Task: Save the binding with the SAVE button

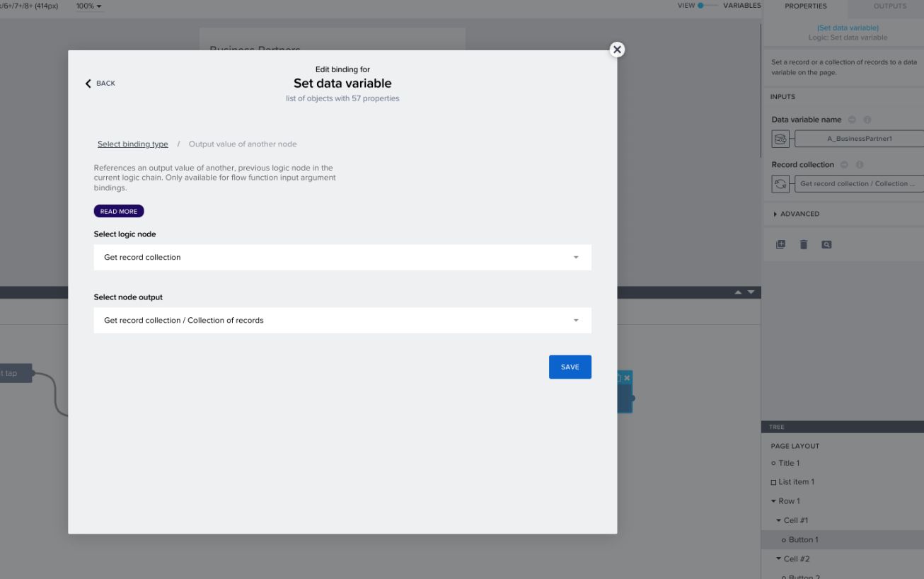Action: (570, 367)
